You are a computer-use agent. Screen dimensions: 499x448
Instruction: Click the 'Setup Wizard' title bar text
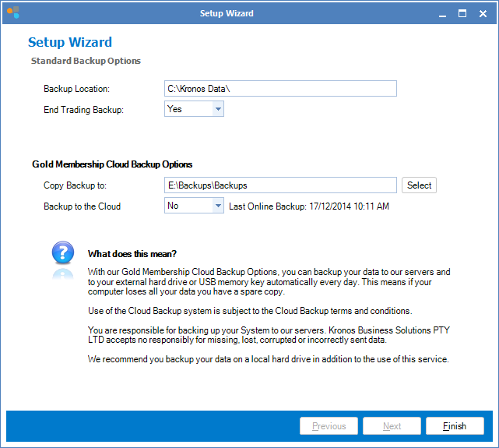pyautogui.click(x=227, y=13)
